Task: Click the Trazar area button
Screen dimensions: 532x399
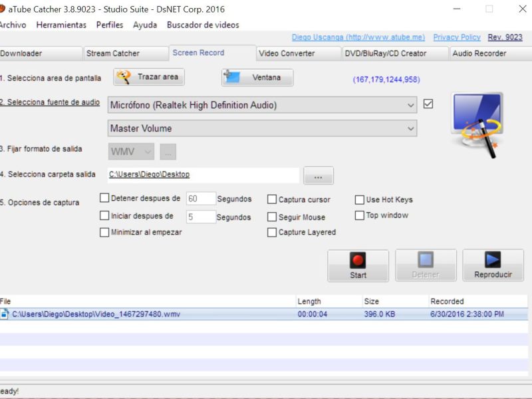Action: 149,77
